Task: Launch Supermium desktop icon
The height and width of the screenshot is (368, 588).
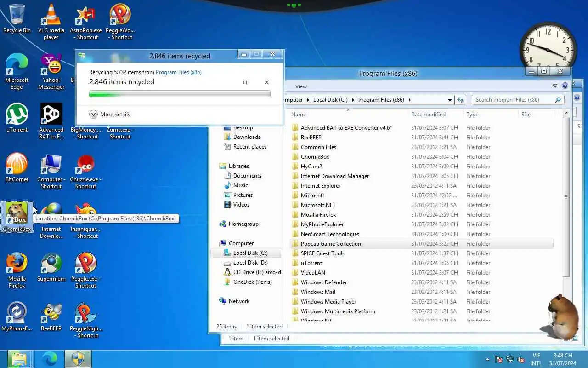Action: (x=51, y=267)
